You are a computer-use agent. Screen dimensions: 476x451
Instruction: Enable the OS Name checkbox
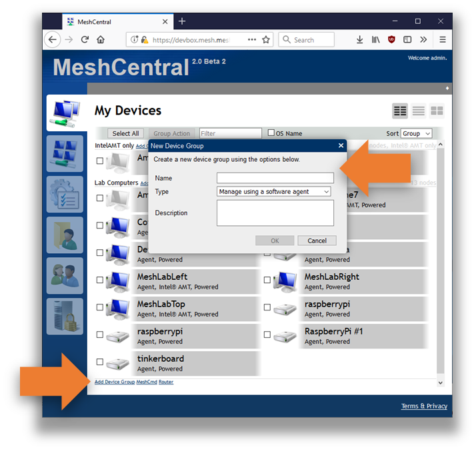(x=271, y=133)
